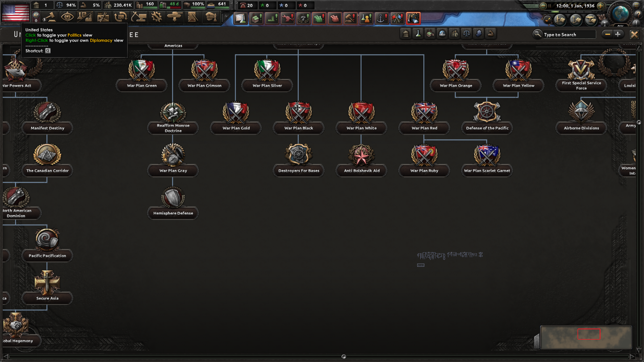The width and height of the screenshot is (644, 362).
Task: Open the army orders map mode icon
Action: tap(560, 20)
